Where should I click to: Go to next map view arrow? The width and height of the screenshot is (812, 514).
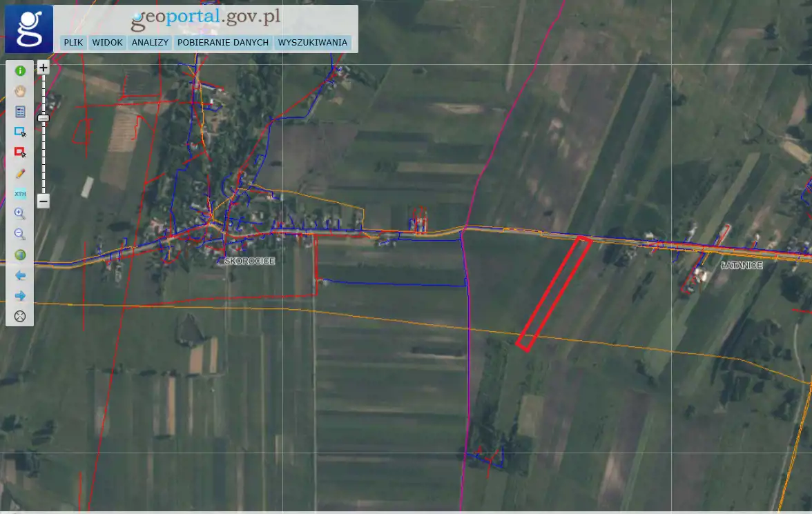20,296
